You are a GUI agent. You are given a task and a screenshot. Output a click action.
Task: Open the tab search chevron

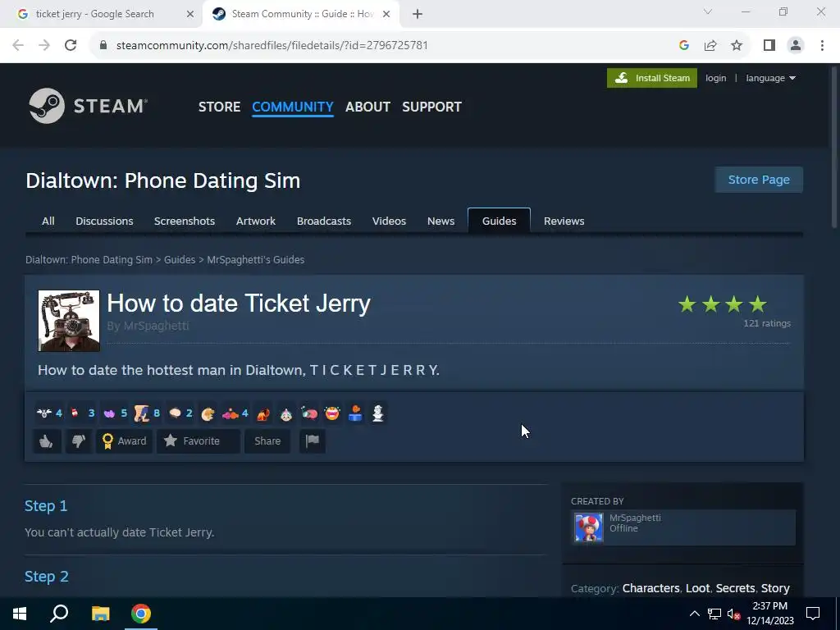(x=708, y=11)
